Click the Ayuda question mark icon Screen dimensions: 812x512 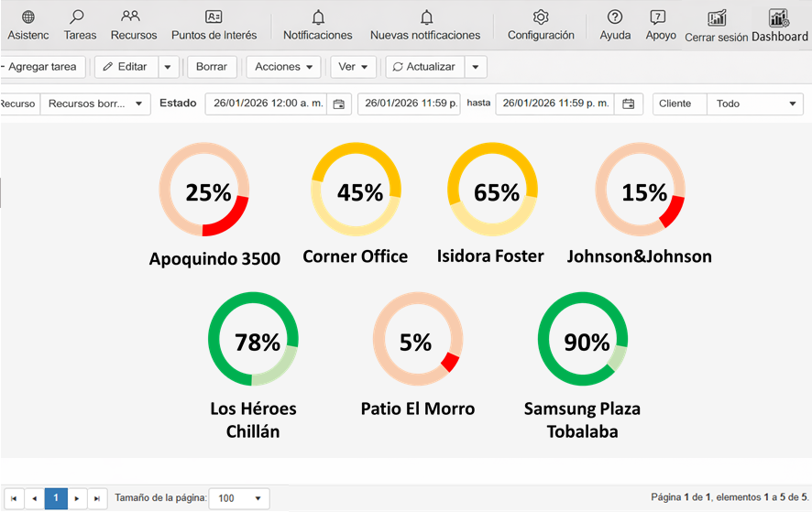click(x=615, y=17)
